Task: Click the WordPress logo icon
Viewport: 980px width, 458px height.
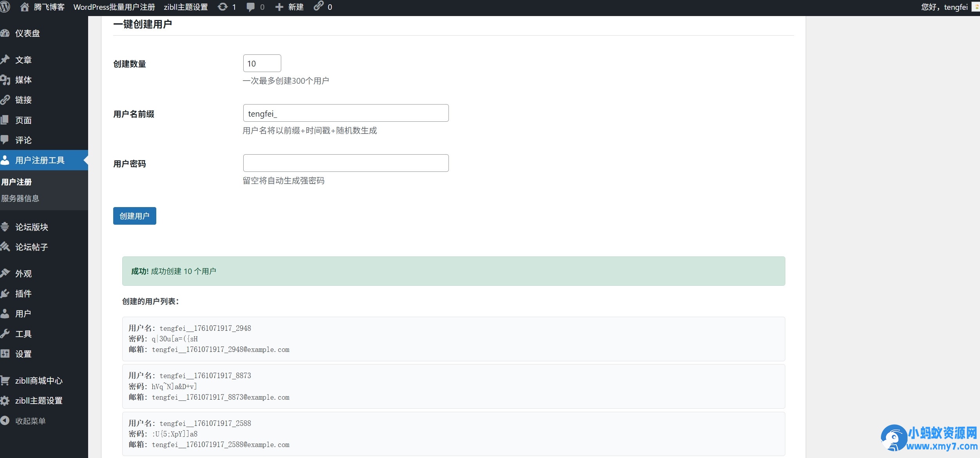Action: 5,7
